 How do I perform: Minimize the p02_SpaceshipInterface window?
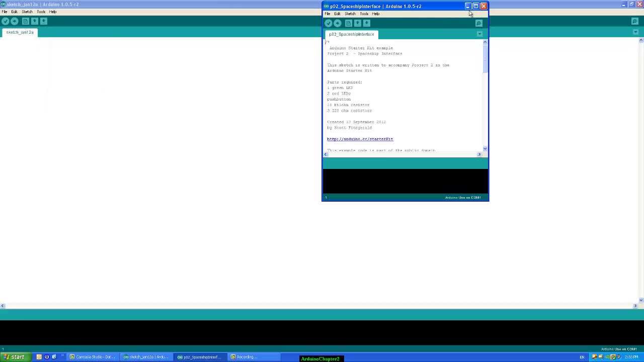[x=467, y=6]
